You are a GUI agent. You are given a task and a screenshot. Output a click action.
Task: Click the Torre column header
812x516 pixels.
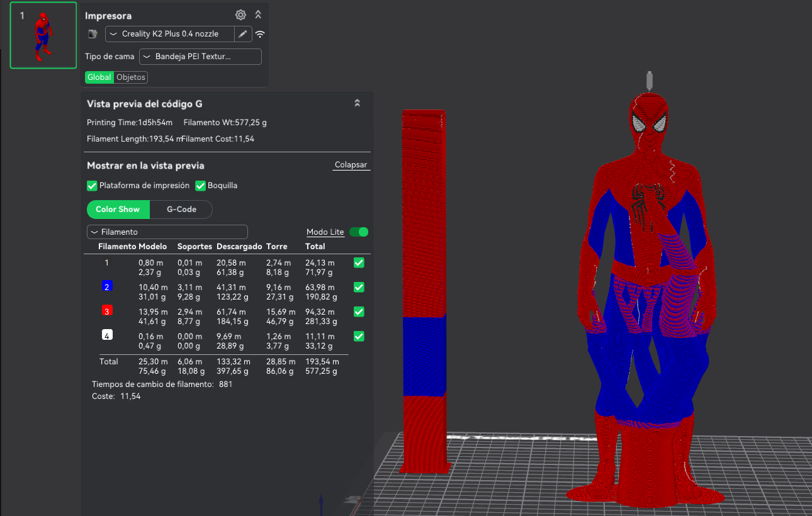click(x=276, y=247)
